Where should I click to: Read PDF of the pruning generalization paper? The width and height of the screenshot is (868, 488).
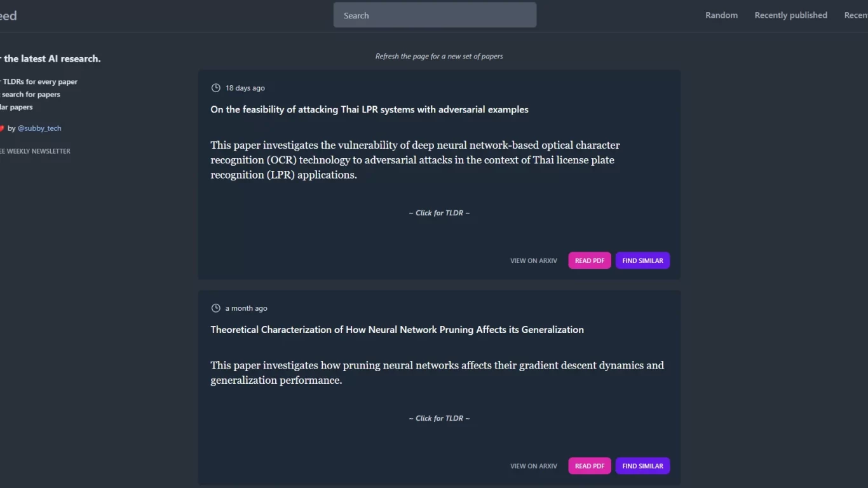click(x=589, y=466)
